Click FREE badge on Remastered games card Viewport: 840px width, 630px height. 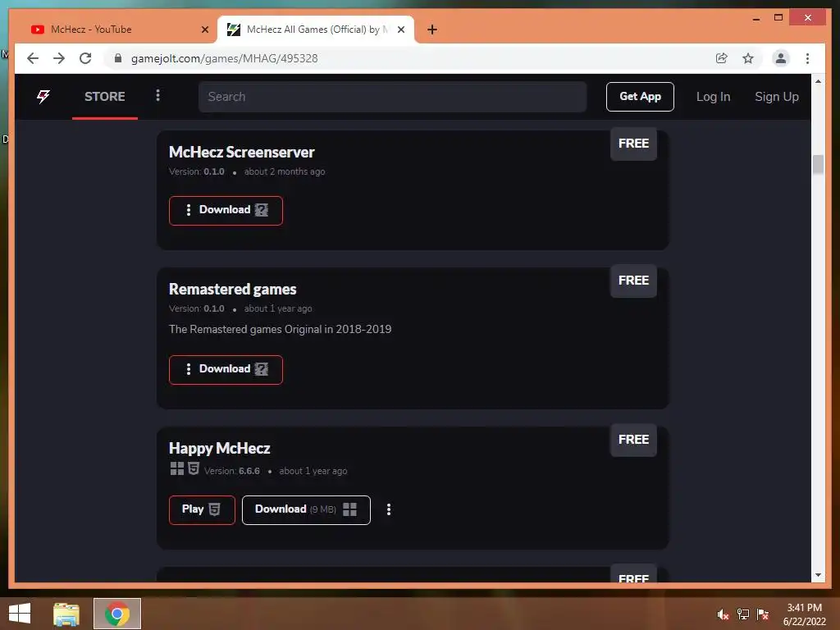pos(633,281)
